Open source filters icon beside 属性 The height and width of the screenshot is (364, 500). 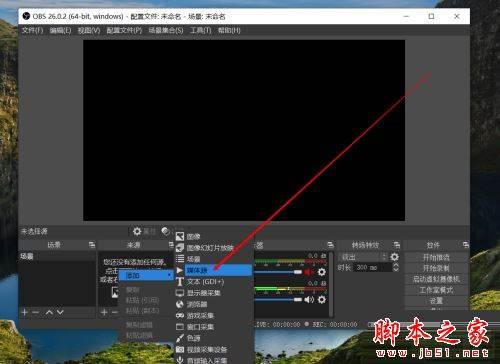[x=165, y=231]
